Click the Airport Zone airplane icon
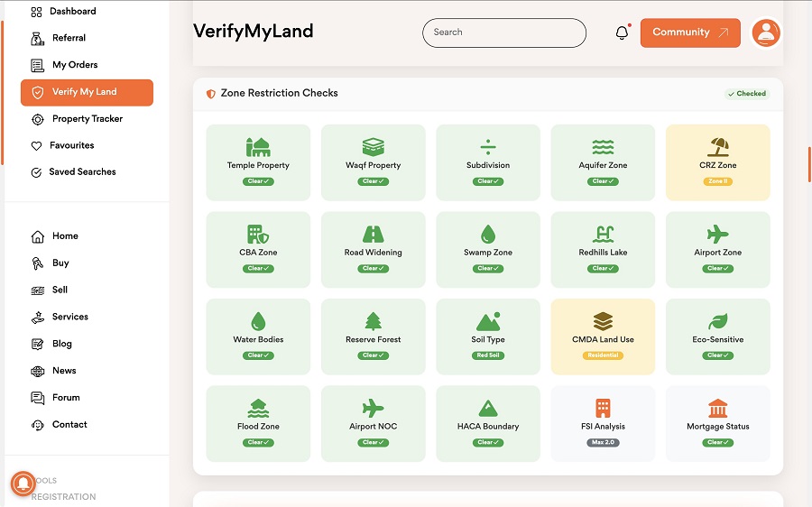This screenshot has width=812, height=507. [x=717, y=235]
